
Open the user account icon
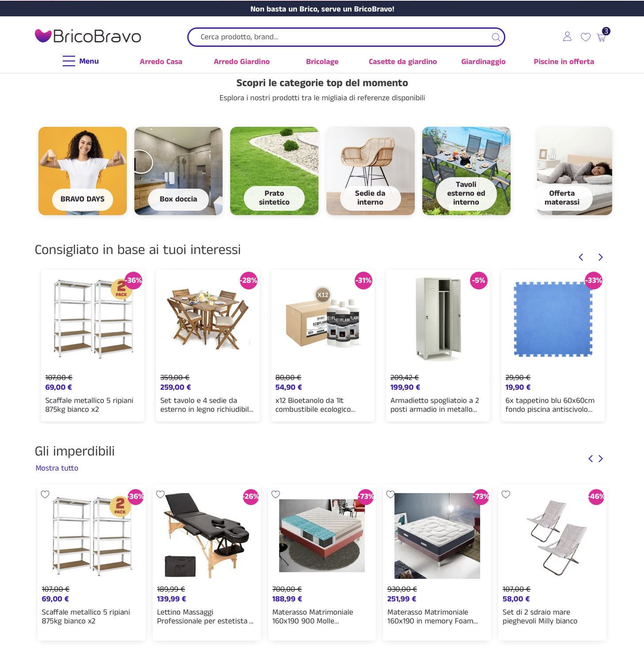(x=567, y=37)
